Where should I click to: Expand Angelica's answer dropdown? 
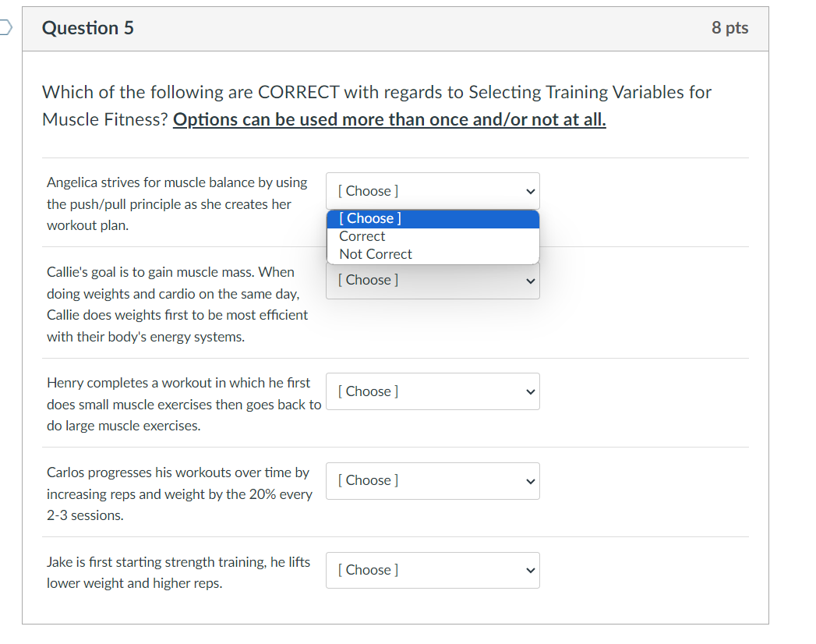click(x=432, y=190)
